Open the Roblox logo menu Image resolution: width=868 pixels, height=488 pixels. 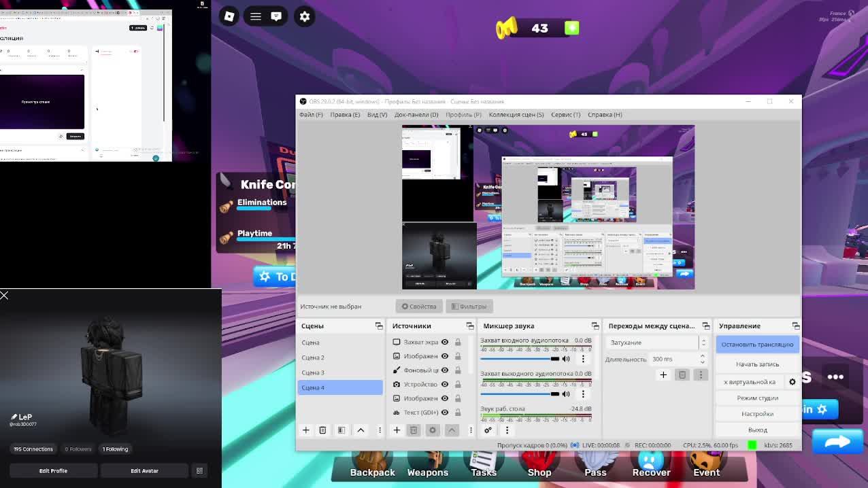pos(229,16)
